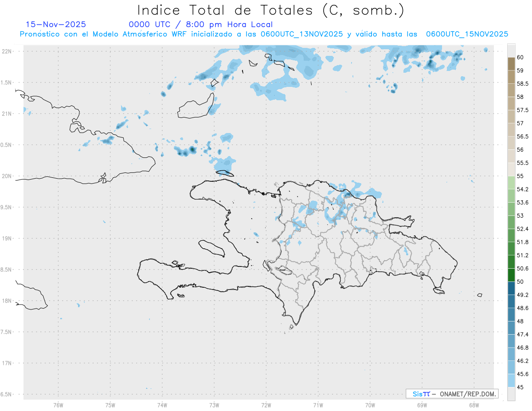Click the '17N' latitude label
The image size is (532, 411).
[x=8, y=363]
